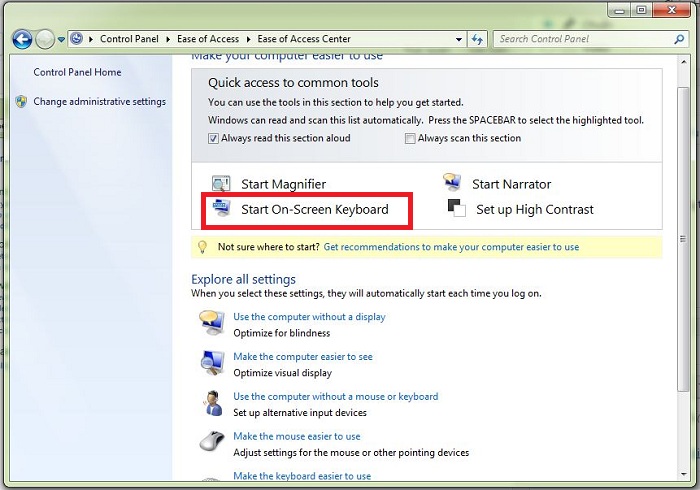This screenshot has height=490, width=700.
Task: Open the recent pages dropdown arrow
Action: [x=61, y=39]
